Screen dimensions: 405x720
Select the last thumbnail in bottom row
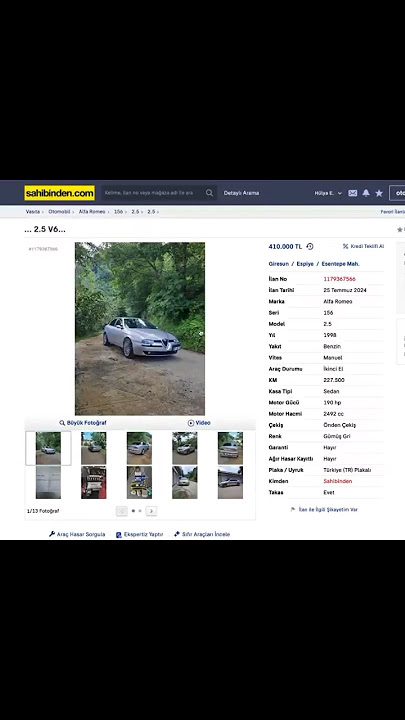231,483
